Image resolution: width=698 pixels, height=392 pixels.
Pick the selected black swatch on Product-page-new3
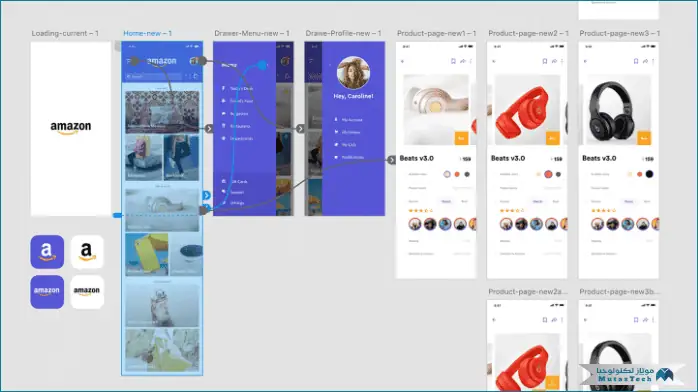[649, 174]
